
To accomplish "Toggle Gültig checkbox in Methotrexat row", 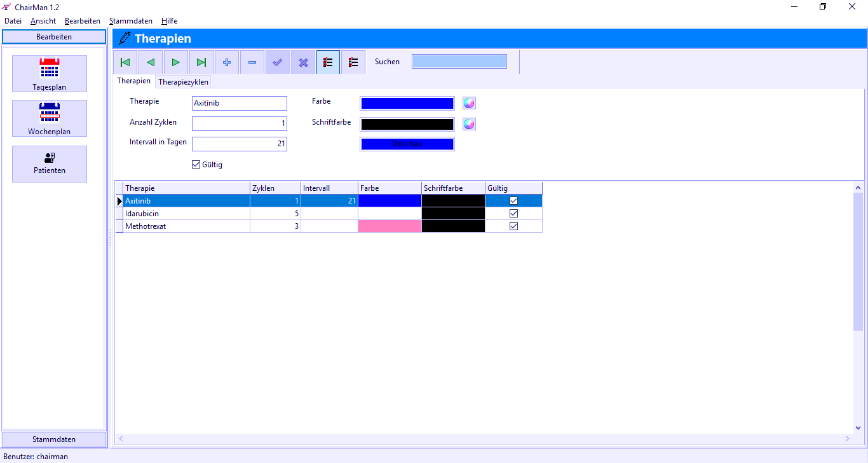I will click(514, 226).
